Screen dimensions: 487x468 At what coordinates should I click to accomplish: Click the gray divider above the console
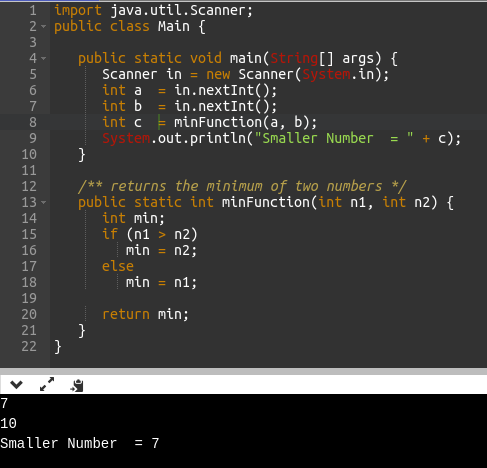[243, 371]
